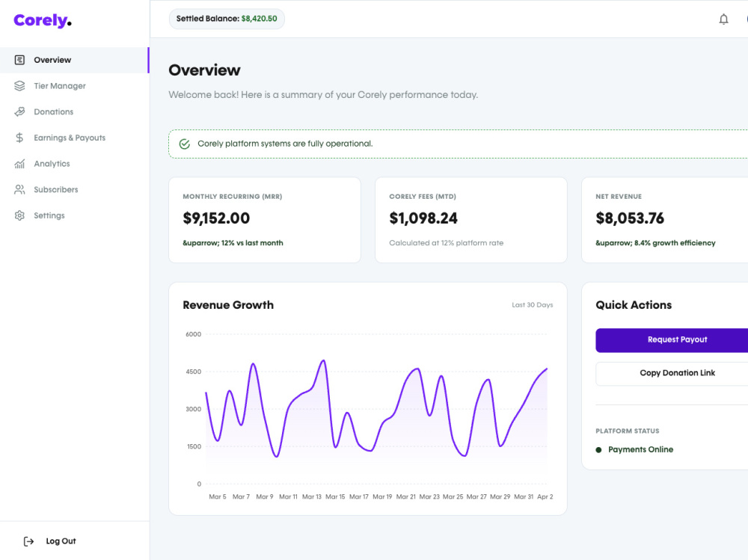
Task: Open notifications with the bell icon
Action: (723, 19)
